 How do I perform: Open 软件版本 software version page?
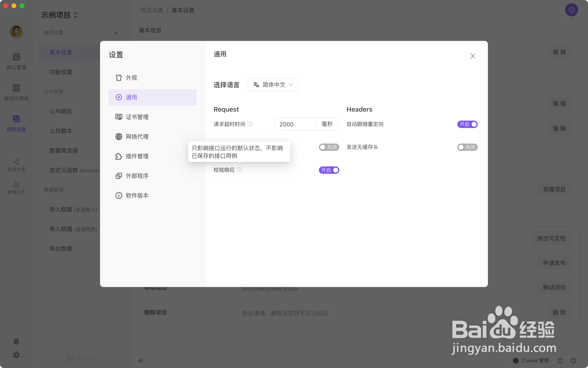(152, 195)
